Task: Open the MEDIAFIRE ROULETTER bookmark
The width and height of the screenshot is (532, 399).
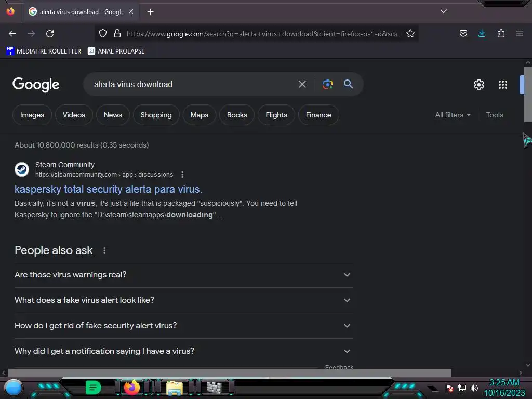Action: 44,51
